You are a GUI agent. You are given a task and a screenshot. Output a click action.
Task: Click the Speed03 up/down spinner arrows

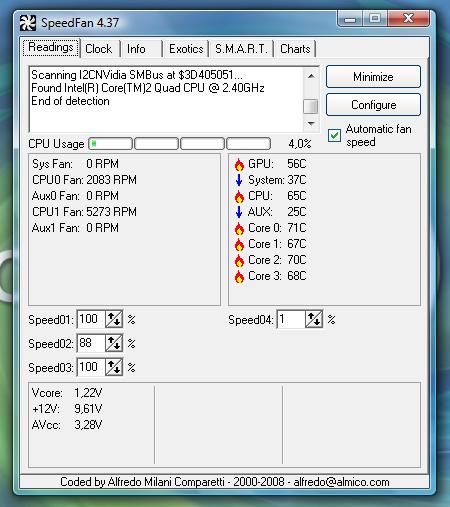point(114,367)
